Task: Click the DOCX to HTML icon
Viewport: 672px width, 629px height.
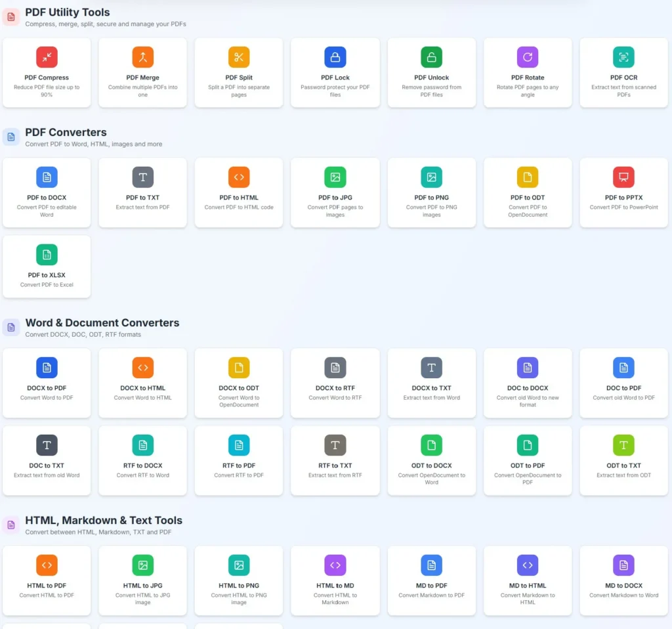Action: pos(142,368)
